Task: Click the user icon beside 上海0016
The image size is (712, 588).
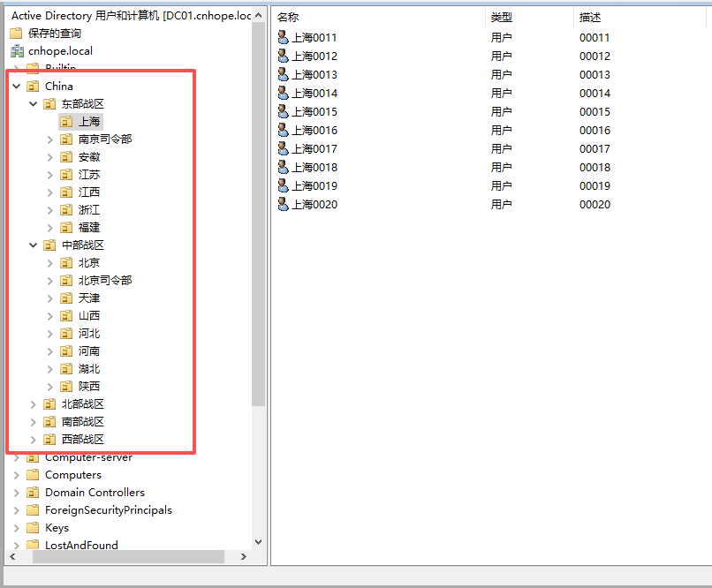Action: [283, 130]
